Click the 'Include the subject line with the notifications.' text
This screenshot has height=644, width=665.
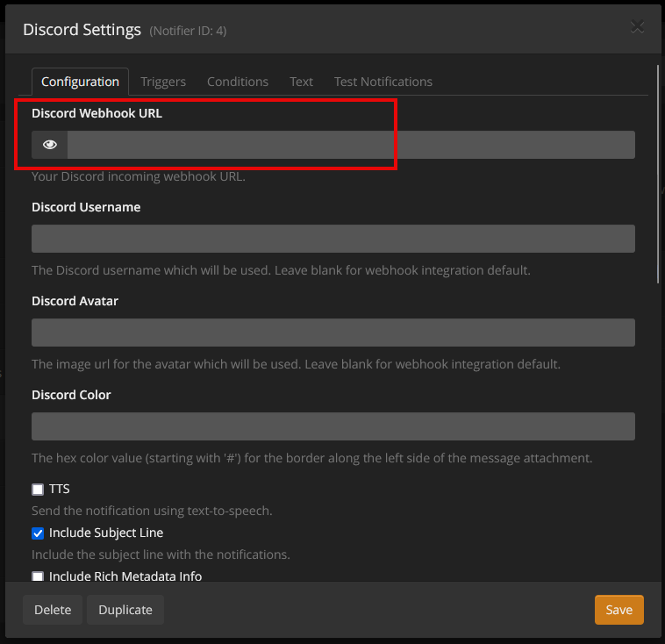tap(161, 555)
